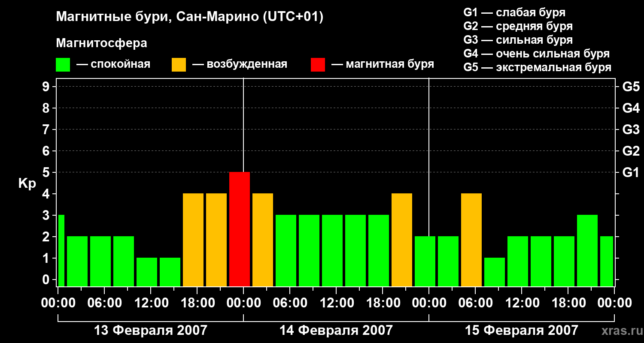Click the '06:00' time label above 13 Февраля
The image size is (644, 343).
(104, 303)
